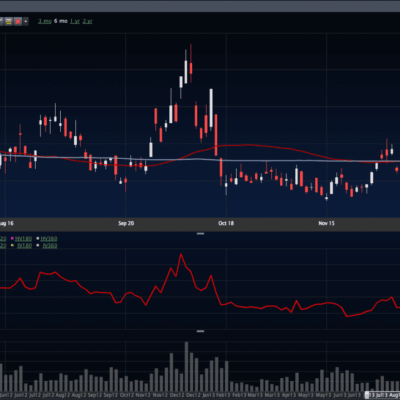Click the red X remove icon
Viewport: 400px width, 400px height.
[18, 21]
